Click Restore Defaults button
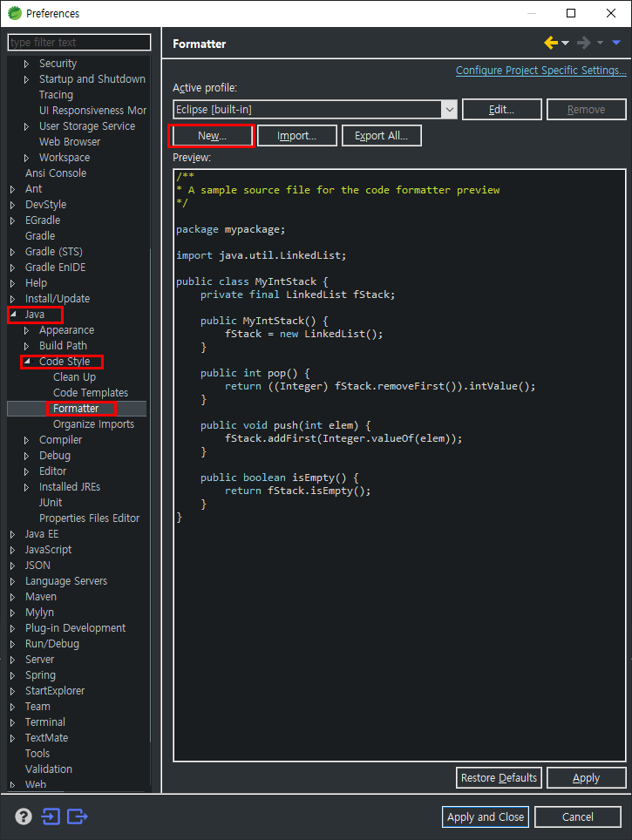632x840 pixels. coord(499,778)
